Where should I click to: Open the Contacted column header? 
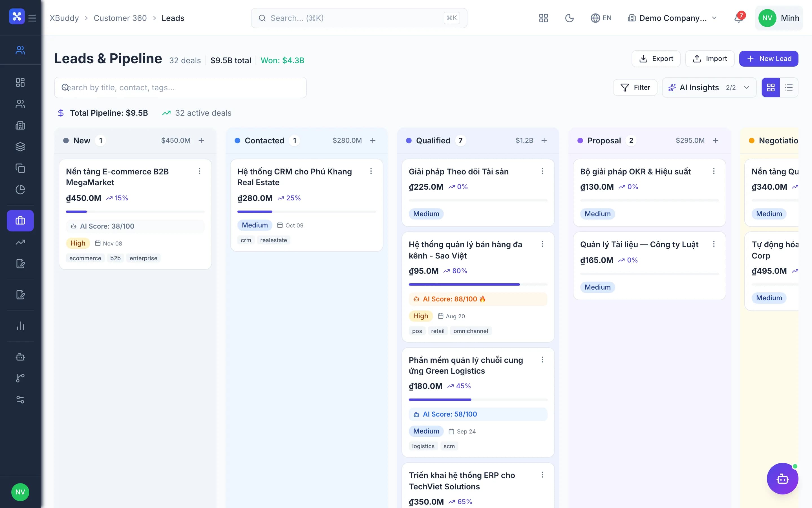point(306,141)
